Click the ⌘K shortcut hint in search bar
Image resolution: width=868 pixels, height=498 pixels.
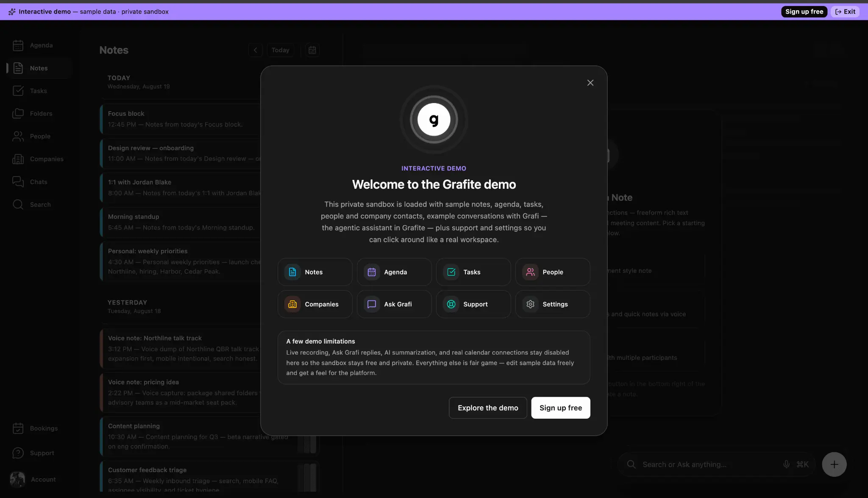pyautogui.click(x=802, y=464)
